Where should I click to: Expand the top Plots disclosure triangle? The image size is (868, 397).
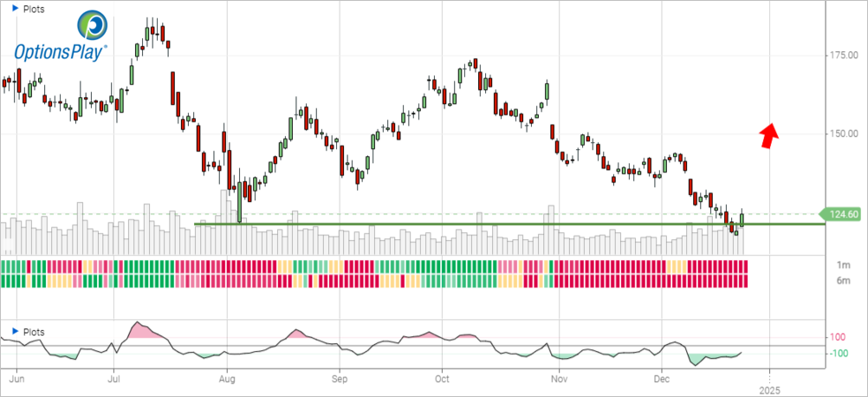(x=8, y=9)
